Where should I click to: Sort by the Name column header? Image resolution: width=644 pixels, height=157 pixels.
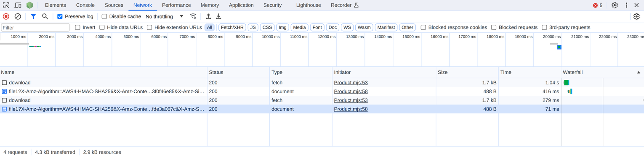tap(104, 72)
